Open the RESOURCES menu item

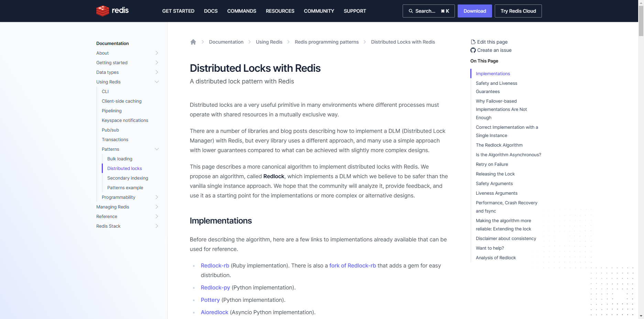[x=280, y=11]
